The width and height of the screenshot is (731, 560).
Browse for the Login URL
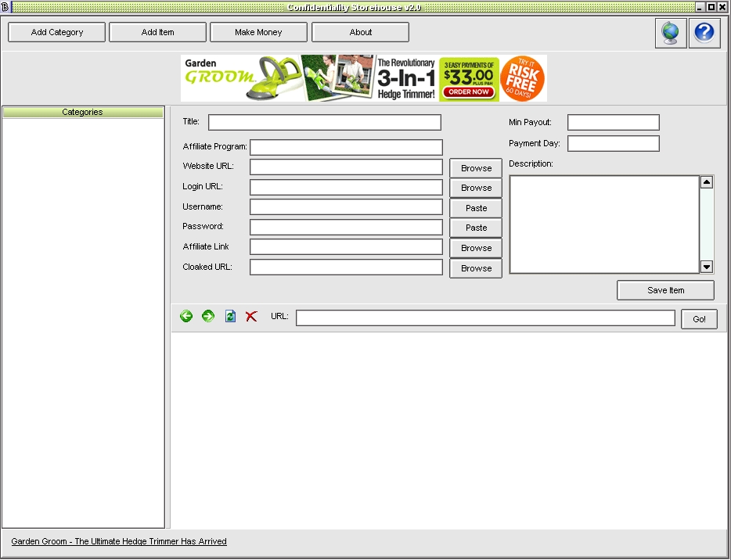pos(476,188)
